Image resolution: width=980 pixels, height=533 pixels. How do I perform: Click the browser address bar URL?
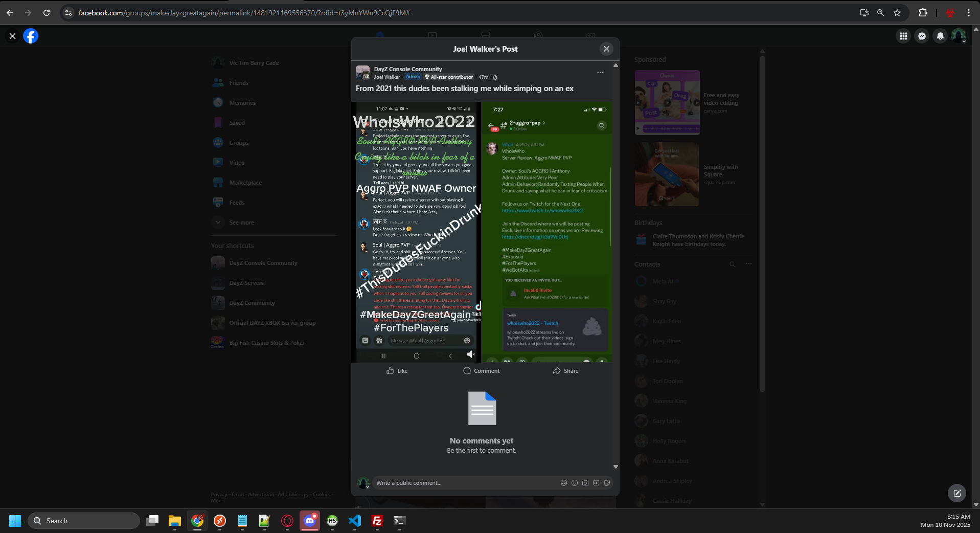point(244,13)
